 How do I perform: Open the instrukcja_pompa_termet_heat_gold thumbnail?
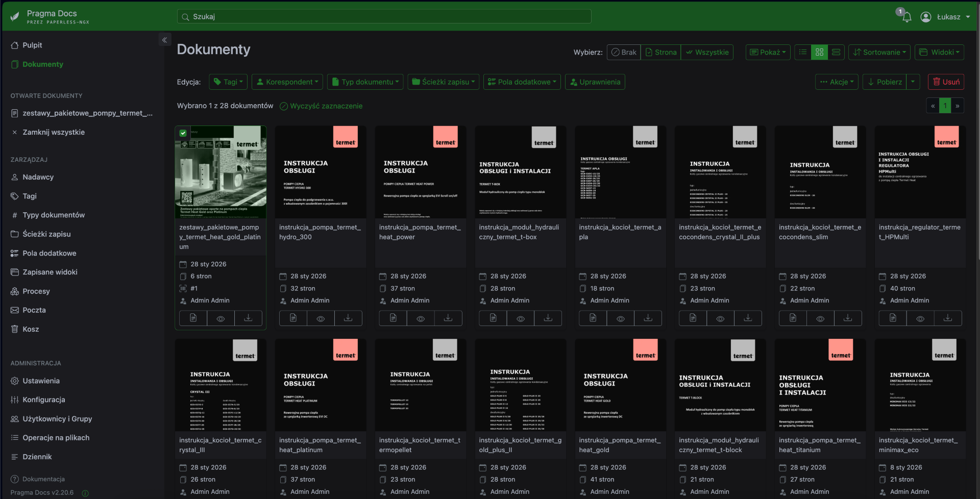coord(620,385)
